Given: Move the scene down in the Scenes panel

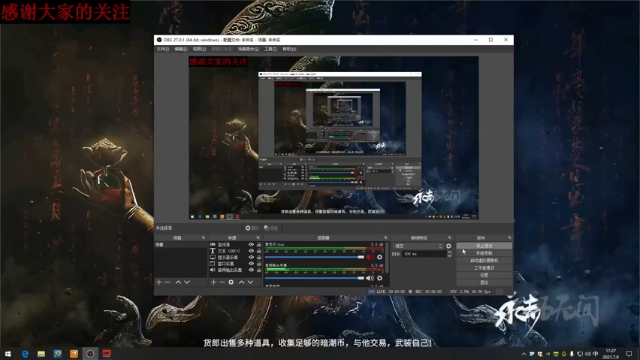Looking at the screenshot, I should [187, 282].
